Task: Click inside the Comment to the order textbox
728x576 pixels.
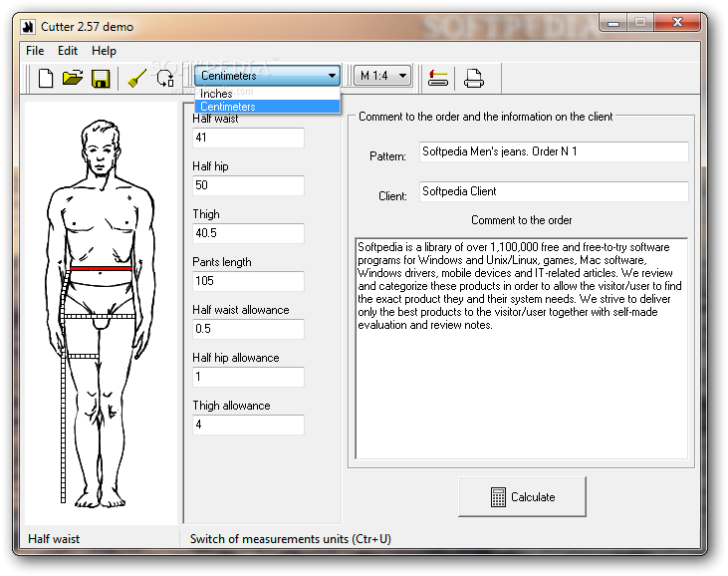Action: coord(521,349)
